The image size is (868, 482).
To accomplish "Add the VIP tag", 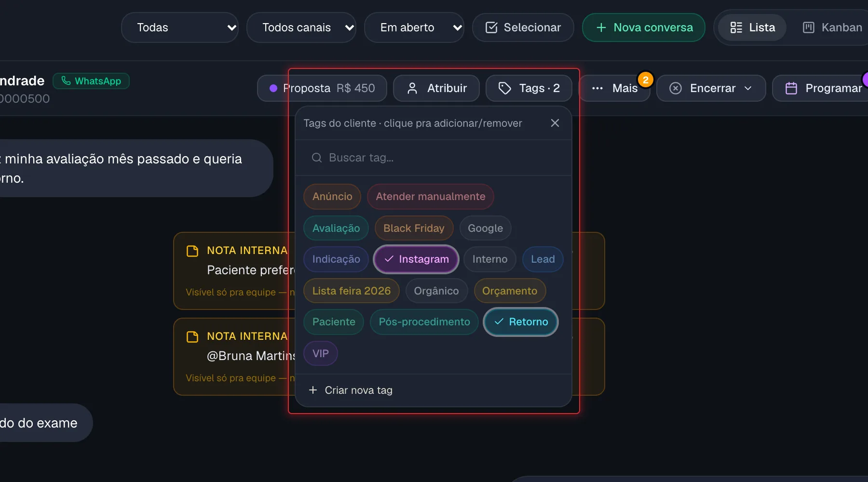I will tap(321, 354).
